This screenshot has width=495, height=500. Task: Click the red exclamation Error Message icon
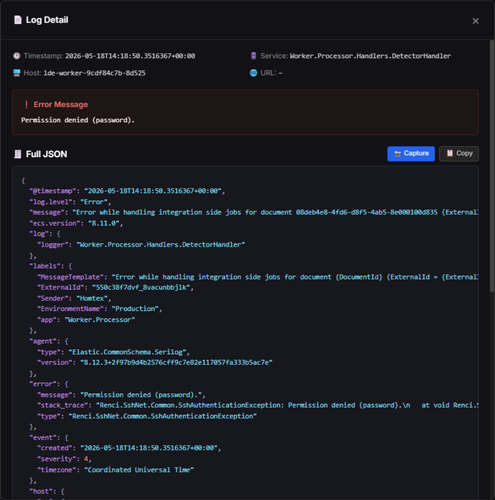(26, 105)
